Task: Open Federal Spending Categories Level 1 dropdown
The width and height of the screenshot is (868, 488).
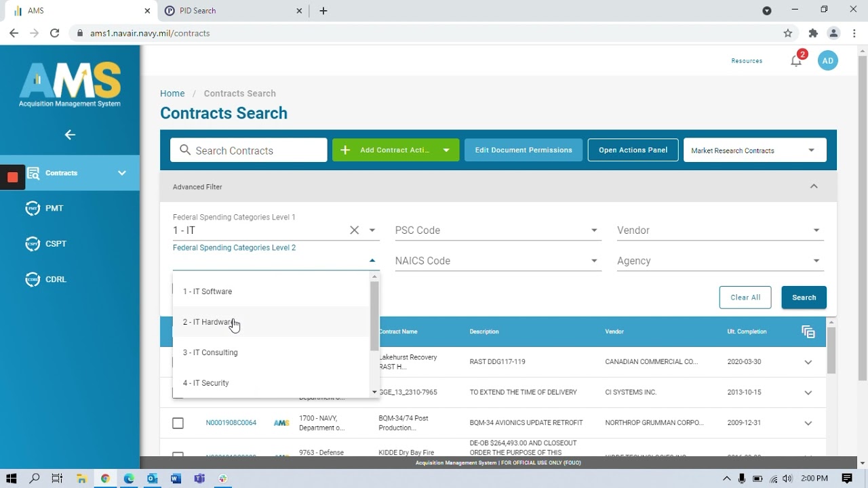Action: pyautogui.click(x=372, y=230)
